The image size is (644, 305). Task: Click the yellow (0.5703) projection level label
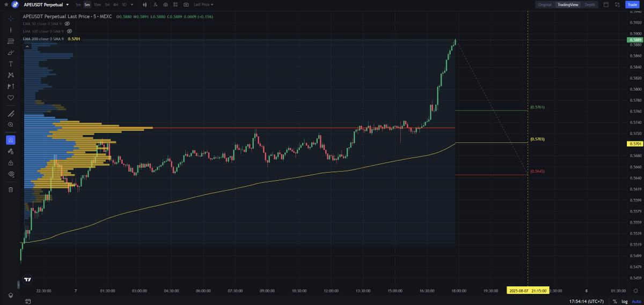(537, 139)
